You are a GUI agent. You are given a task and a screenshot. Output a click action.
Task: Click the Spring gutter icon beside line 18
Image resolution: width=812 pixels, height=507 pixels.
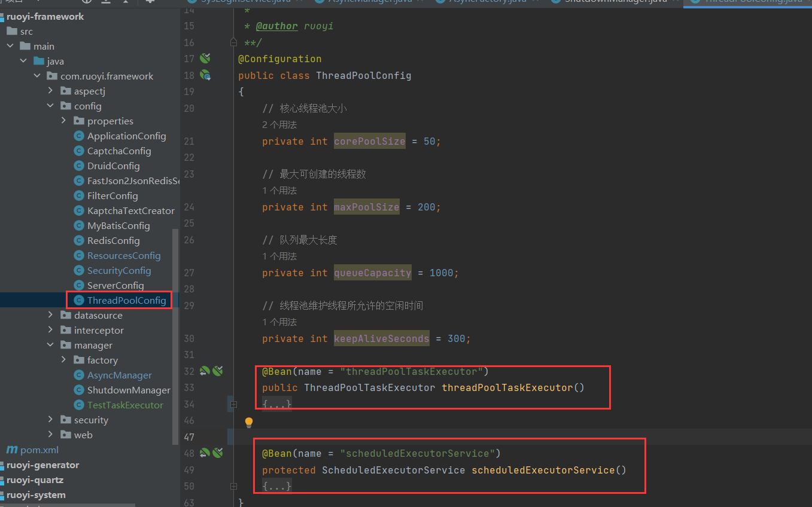tap(204, 75)
